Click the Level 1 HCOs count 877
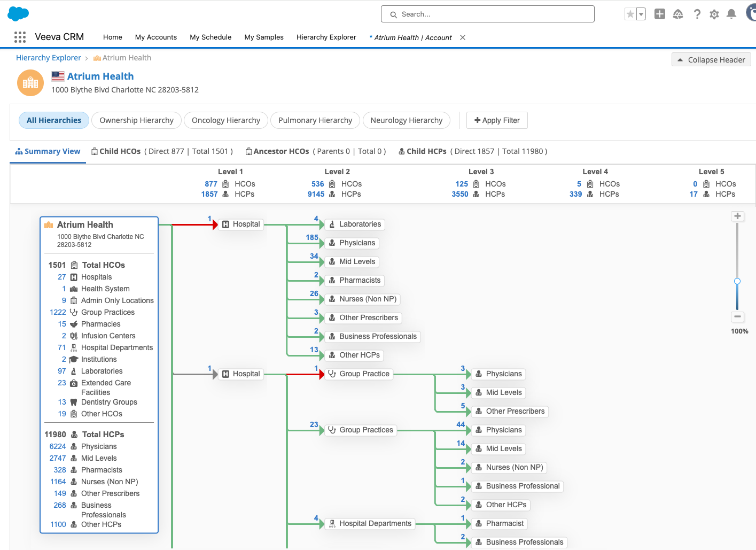The width and height of the screenshot is (756, 550). (211, 184)
